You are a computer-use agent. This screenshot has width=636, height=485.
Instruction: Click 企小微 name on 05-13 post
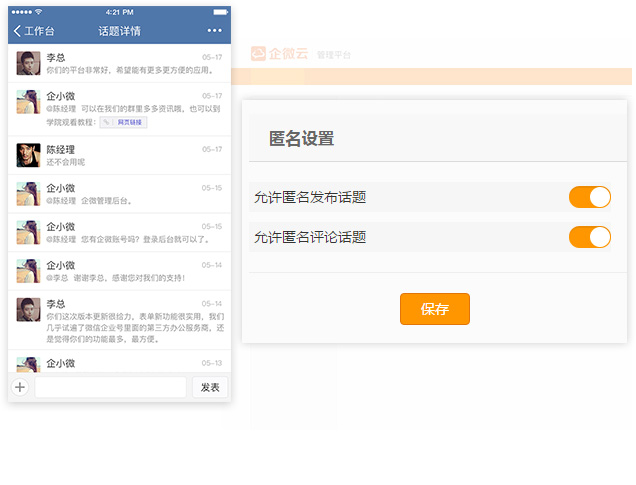(60, 363)
